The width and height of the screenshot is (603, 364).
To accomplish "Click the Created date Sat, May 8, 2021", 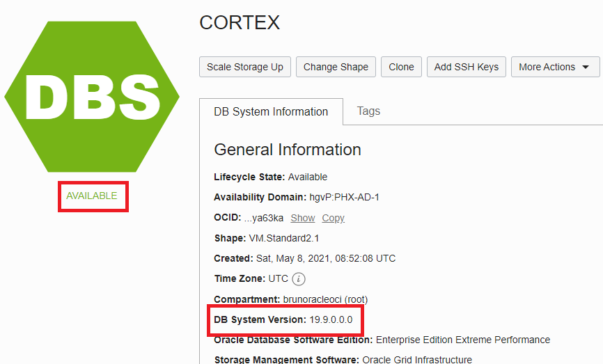I will [326, 258].
